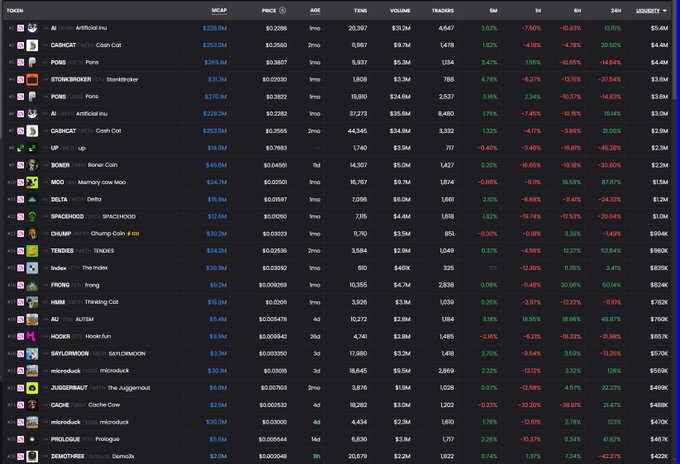Click the SPACEHOOD token logo
The height and width of the screenshot is (464, 680).
(32, 216)
